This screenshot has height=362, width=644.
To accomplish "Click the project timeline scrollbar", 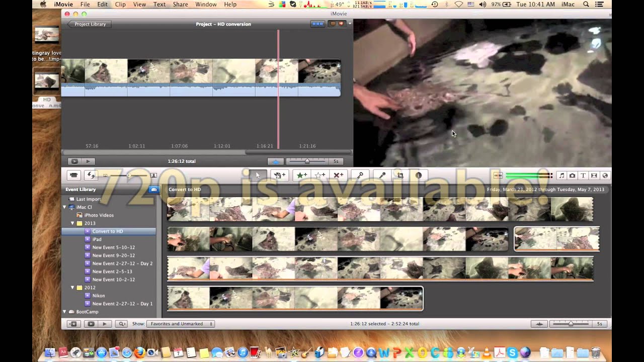I will 298,152.
